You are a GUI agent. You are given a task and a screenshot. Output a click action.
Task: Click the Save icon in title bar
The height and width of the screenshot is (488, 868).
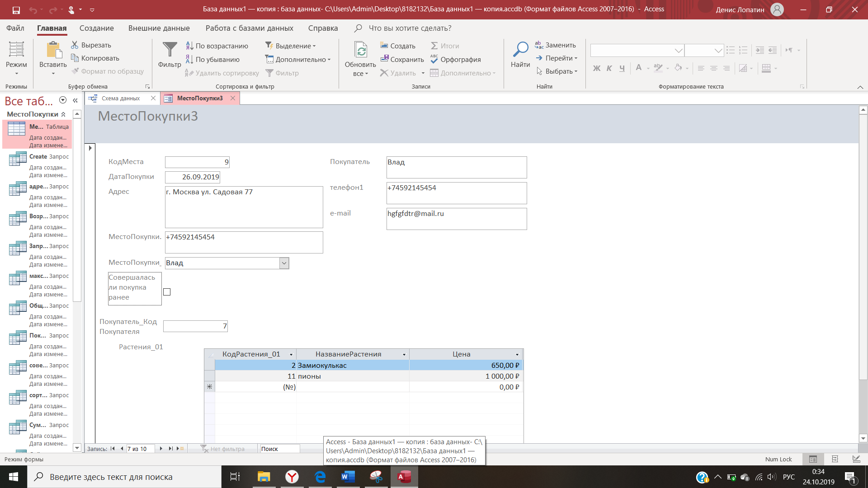click(x=16, y=9)
